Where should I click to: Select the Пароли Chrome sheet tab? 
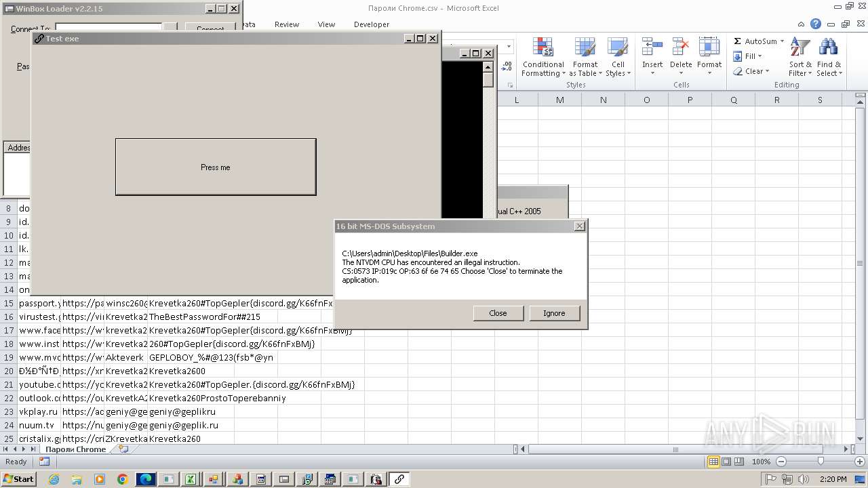[76, 449]
